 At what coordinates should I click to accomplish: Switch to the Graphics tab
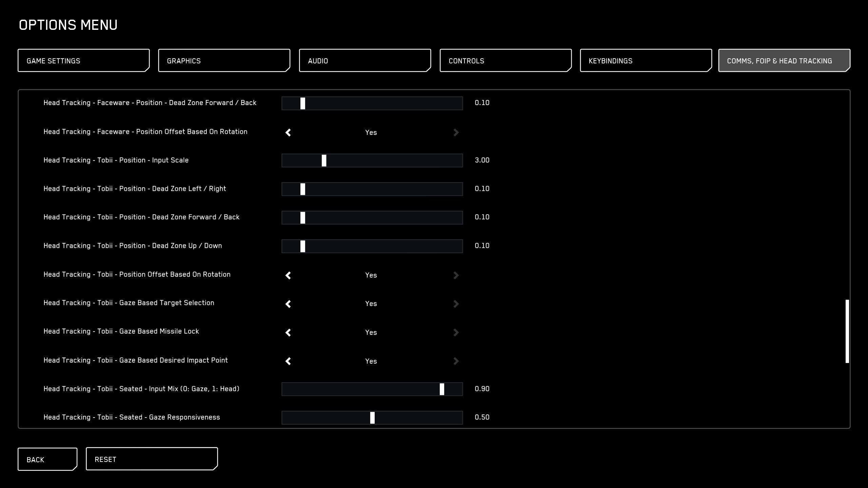pos(224,60)
